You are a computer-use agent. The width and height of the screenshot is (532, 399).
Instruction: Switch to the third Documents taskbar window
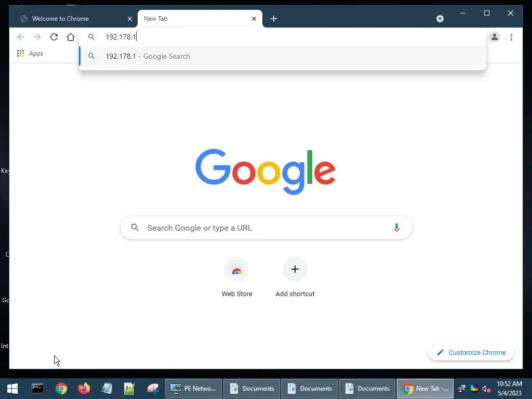pos(367,389)
